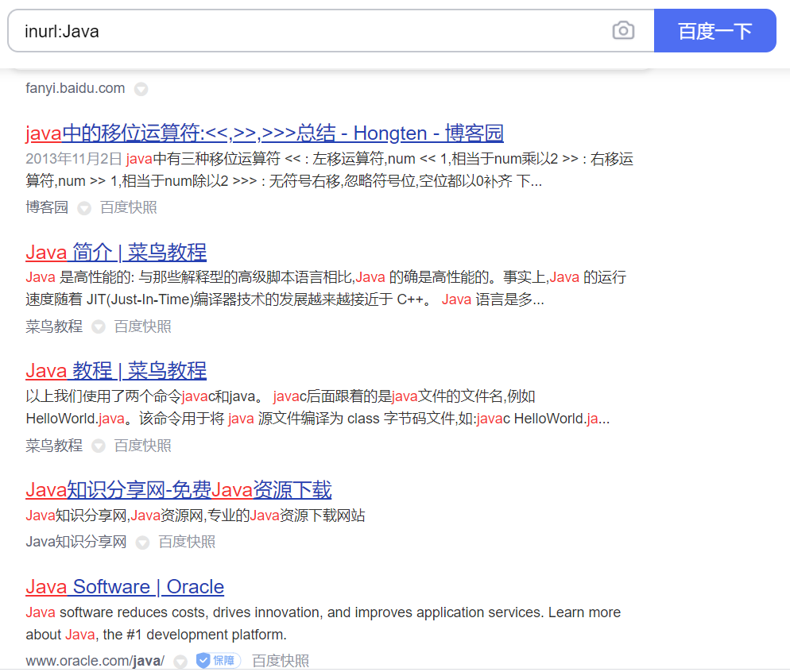Viewport: 790px width, 672px height.
Task: Click snippet text 'Java software reduces costs'
Action: tap(116, 612)
